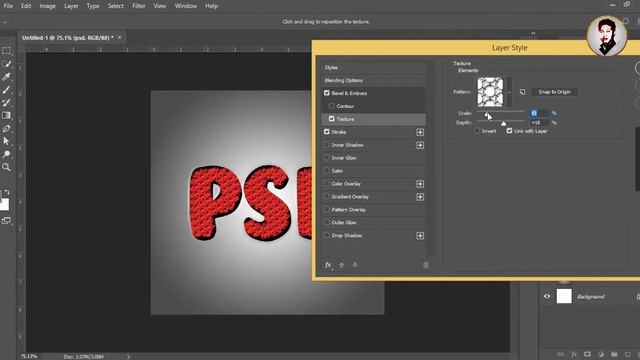Swap foreground and background colors
This screenshot has width=640, height=360.
[7, 192]
